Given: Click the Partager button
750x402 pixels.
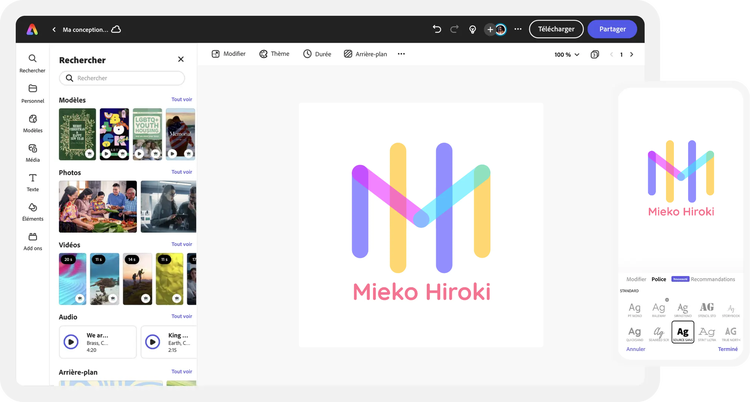Looking at the screenshot, I should 612,29.
